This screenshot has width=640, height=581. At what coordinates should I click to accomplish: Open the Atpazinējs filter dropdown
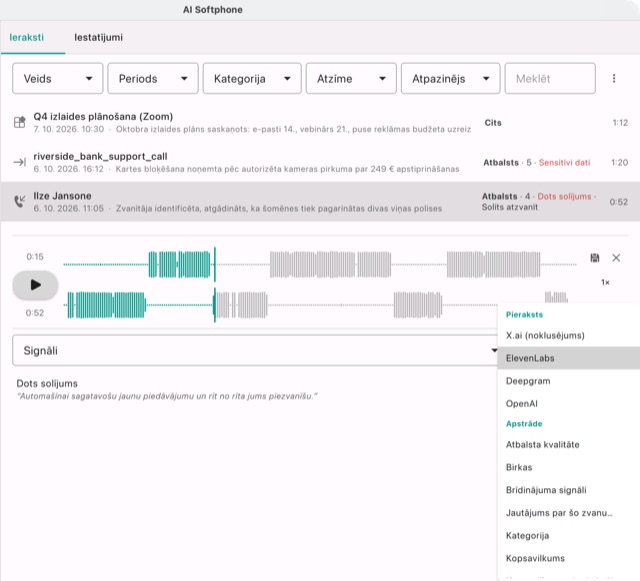tap(451, 78)
